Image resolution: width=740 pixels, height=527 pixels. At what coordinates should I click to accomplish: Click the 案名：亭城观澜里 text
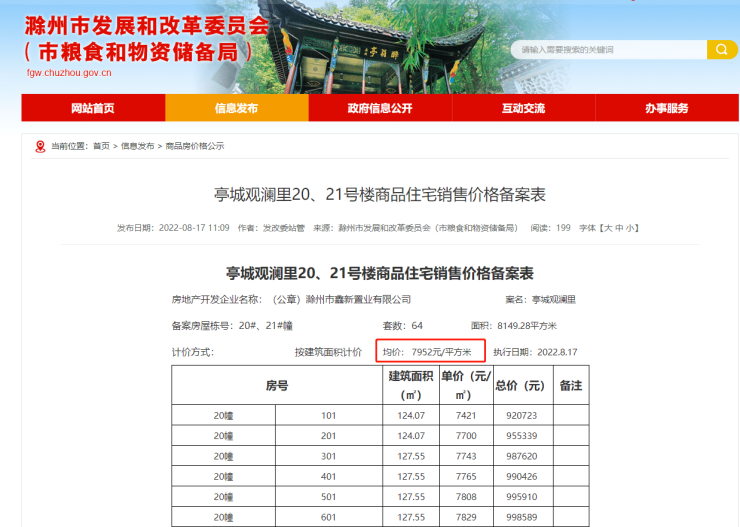(x=540, y=300)
